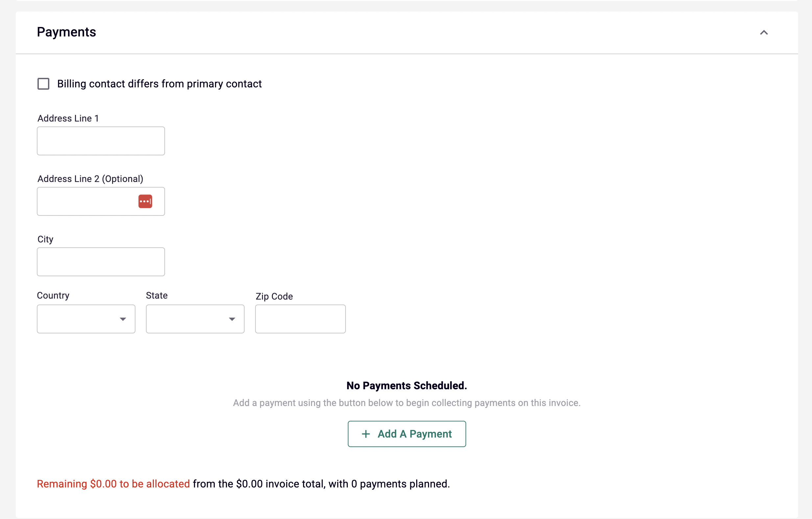Click the Add A Payment button
This screenshot has width=812, height=519.
click(406, 434)
